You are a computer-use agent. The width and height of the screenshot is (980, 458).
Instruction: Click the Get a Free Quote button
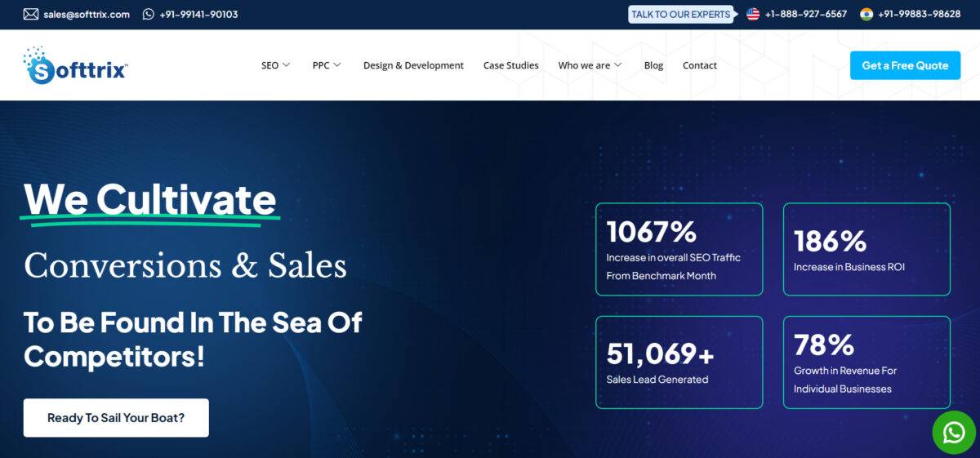tap(905, 65)
